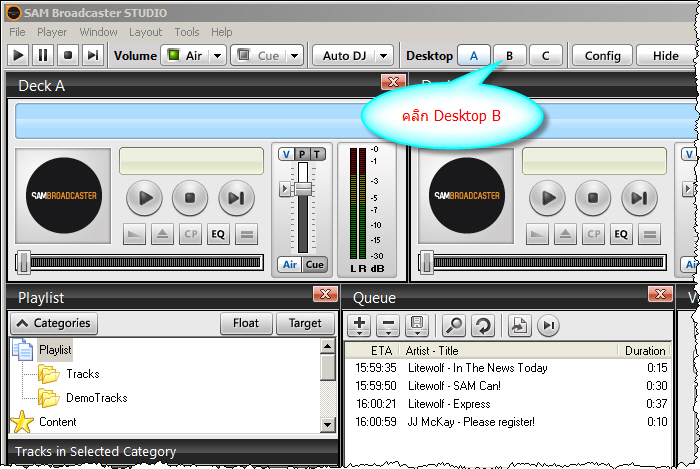Click category tree scroll up arrow

pos(328,346)
